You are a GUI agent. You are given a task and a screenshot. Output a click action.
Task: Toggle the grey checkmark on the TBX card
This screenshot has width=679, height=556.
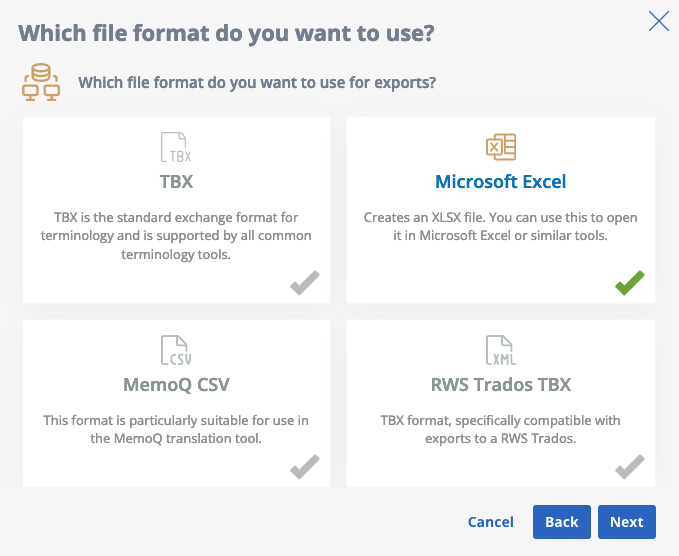tap(305, 283)
